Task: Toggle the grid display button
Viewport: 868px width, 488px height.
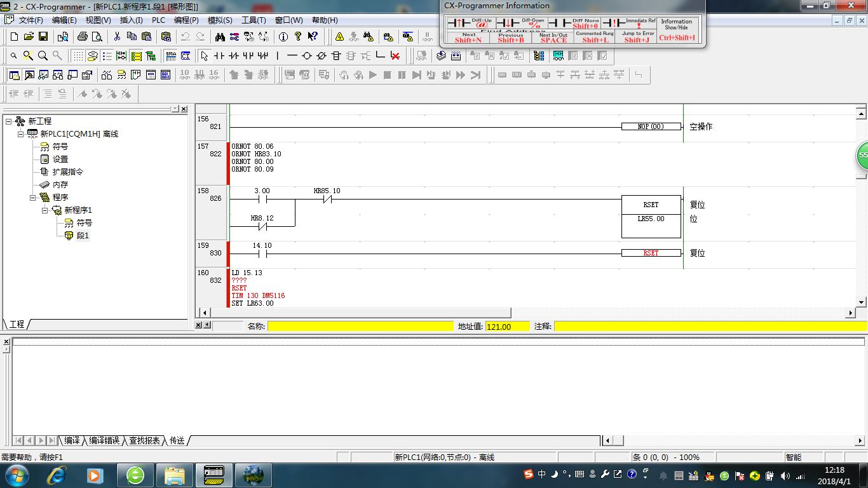Action: click(78, 56)
